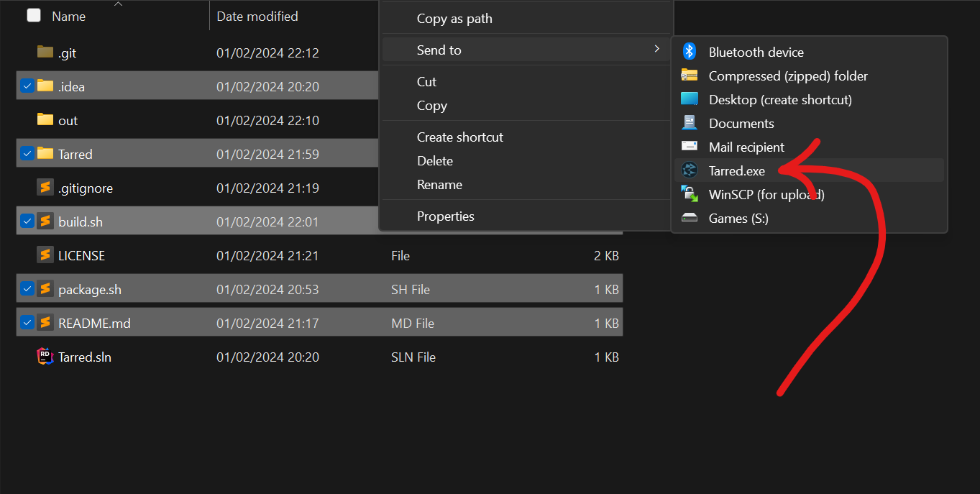The image size is (980, 494).
Task: Send files to Documents
Action: 741,123
